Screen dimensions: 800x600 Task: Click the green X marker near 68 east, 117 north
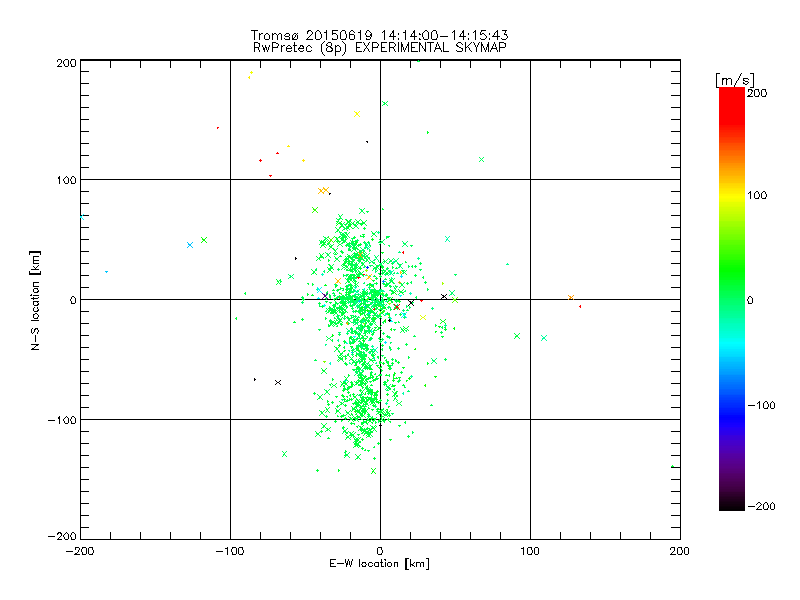click(x=481, y=160)
